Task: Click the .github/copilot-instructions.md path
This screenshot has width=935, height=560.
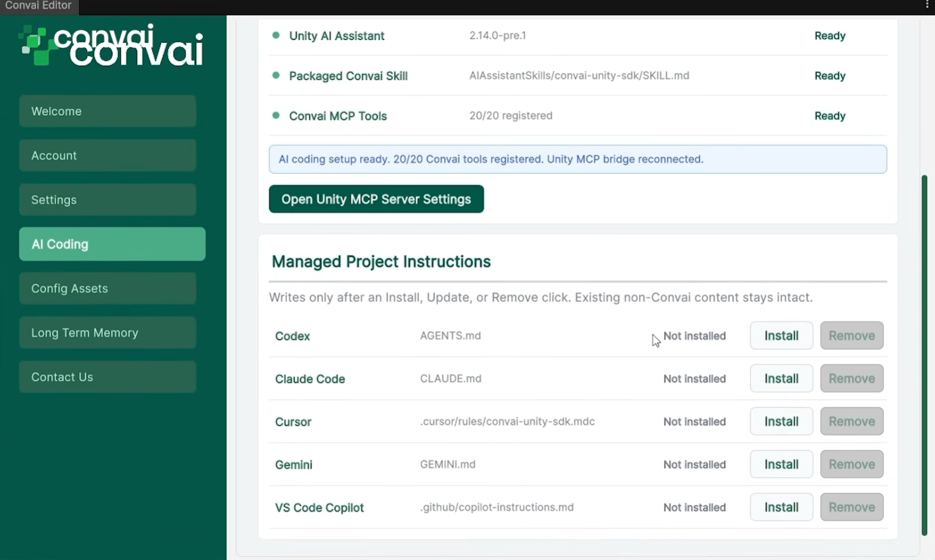Action: click(497, 507)
